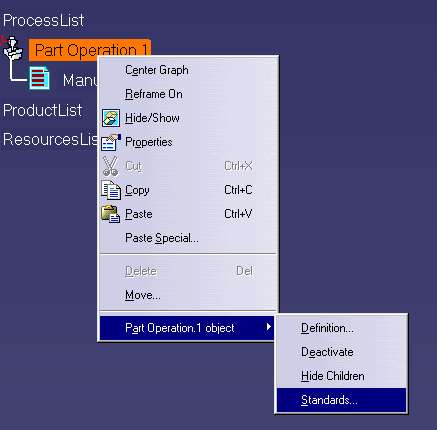The image size is (437, 430).
Task: Click the Properties sheet icon
Action: [x=111, y=142]
